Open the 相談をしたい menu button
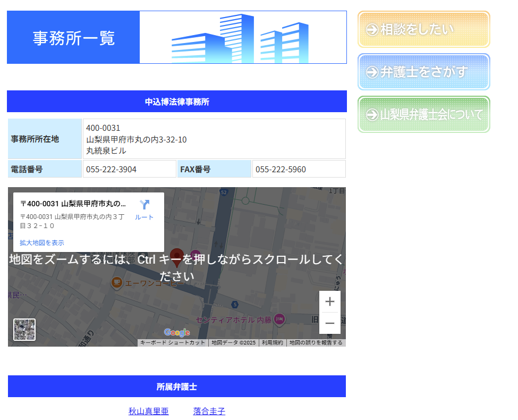Viewport: 518px width, 420px height. [423, 29]
